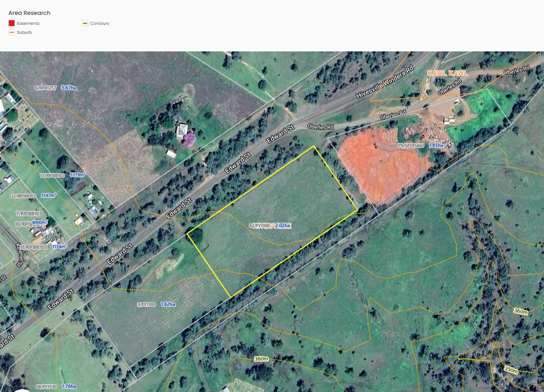Click the 2.02ha area label
This screenshot has width=544, height=392.
point(282,225)
